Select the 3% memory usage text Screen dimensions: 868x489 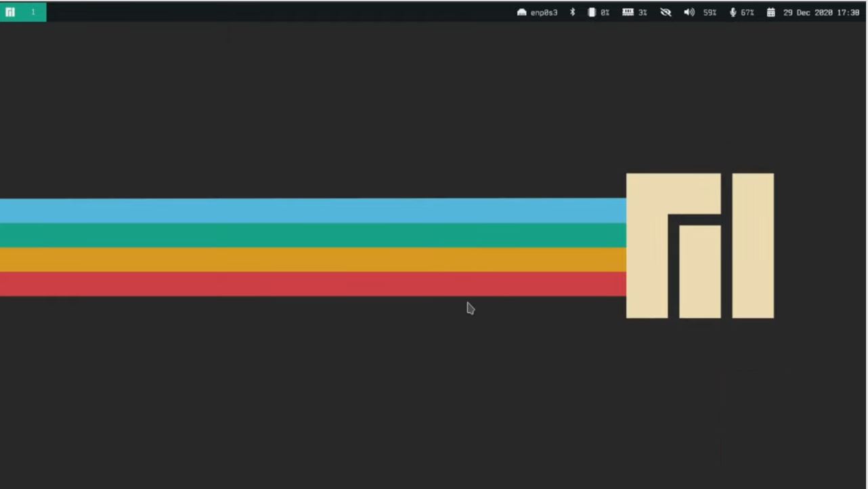click(x=643, y=12)
